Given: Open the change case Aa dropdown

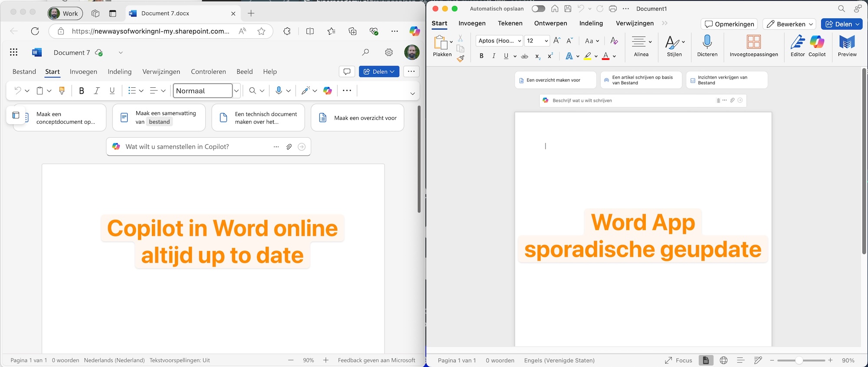Looking at the screenshot, I should point(592,41).
